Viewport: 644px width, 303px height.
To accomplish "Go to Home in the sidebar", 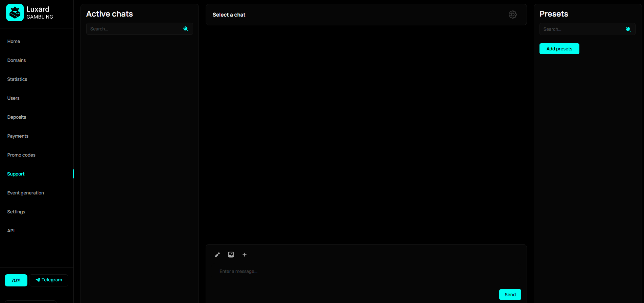I will 14,41.
